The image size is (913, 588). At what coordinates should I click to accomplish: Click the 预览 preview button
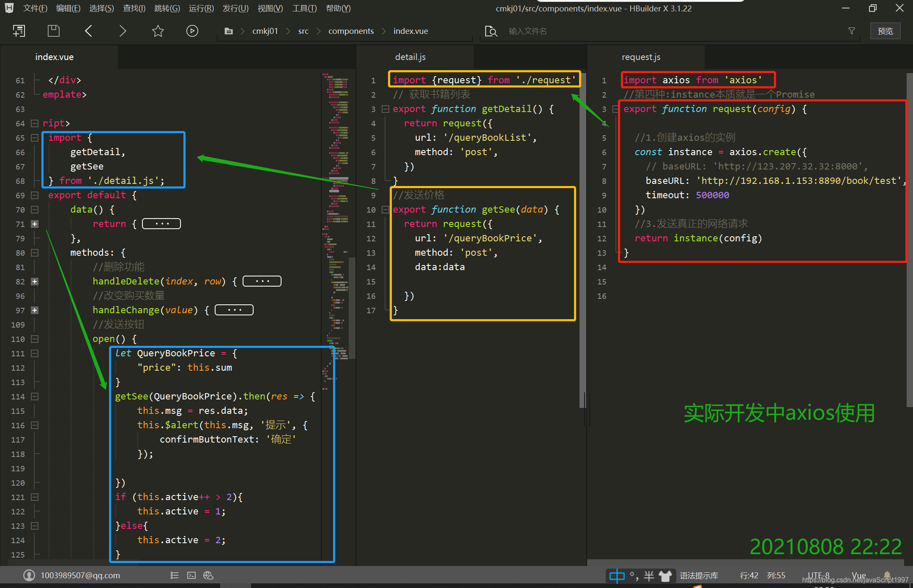pos(885,31)
